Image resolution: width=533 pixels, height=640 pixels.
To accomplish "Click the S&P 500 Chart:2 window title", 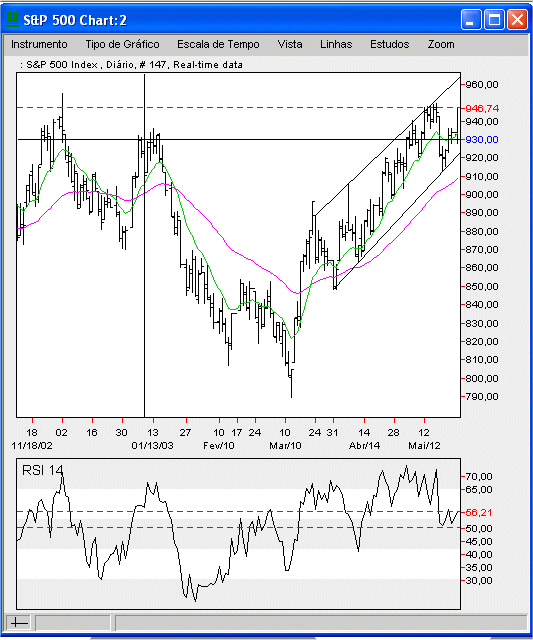I will pos(75,20).
